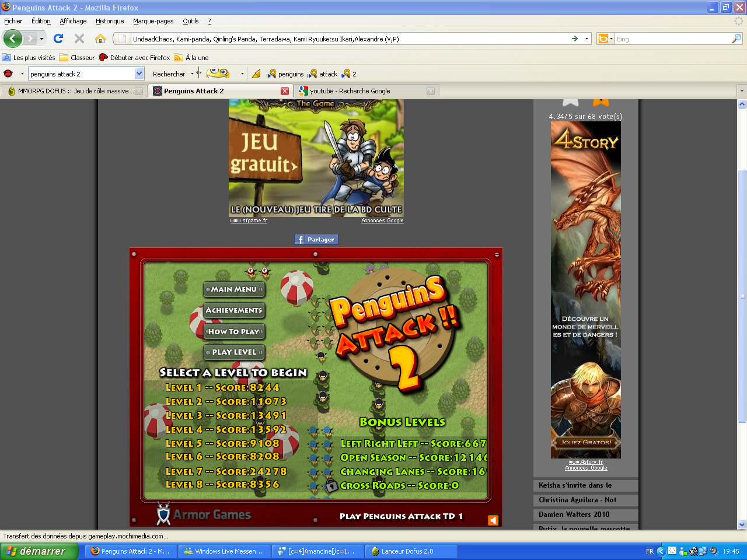This screenshot has width=747, height=560.
Task: Open the Marque-pages menu
Action: [153, 21]
